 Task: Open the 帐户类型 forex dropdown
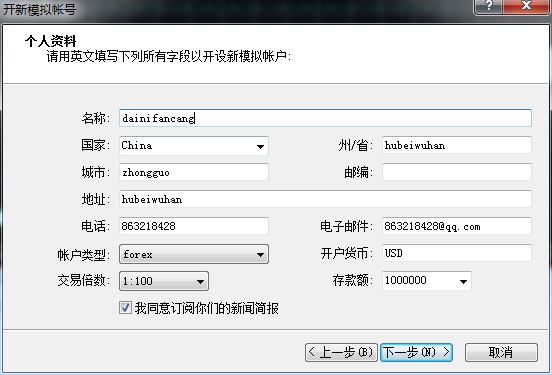coord(194,254)
